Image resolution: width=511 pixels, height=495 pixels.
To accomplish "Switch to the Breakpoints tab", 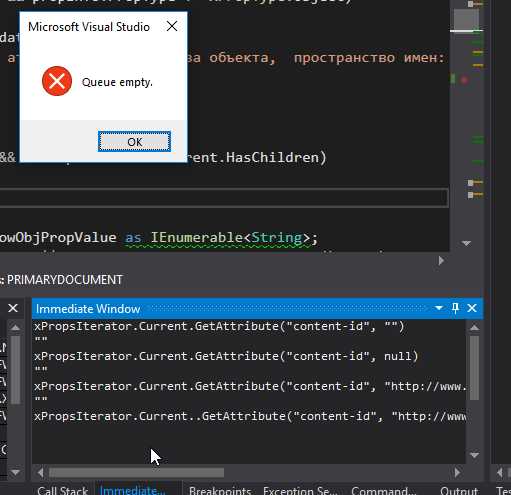I will 220,490.
